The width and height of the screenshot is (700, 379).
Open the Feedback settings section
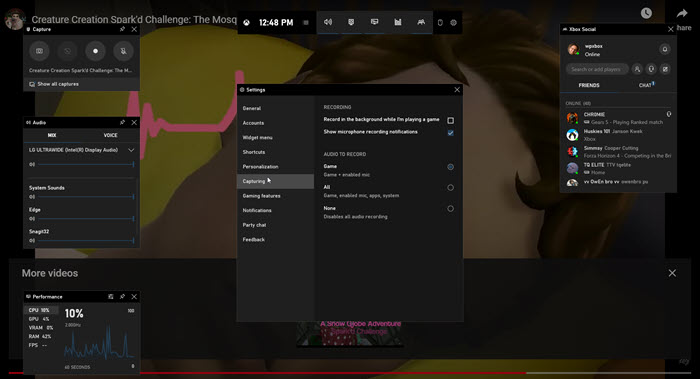click(x=275, y=240)
